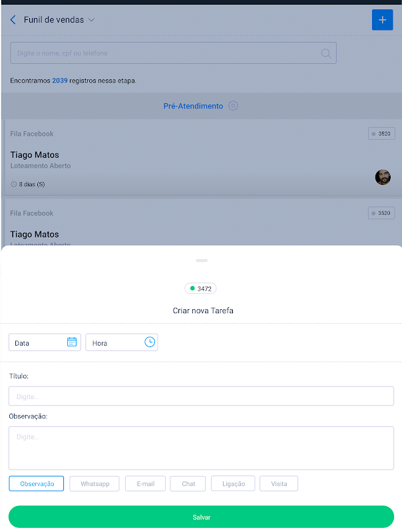
Task: Select the Ligação task type
Action: [x=233, y=483]
